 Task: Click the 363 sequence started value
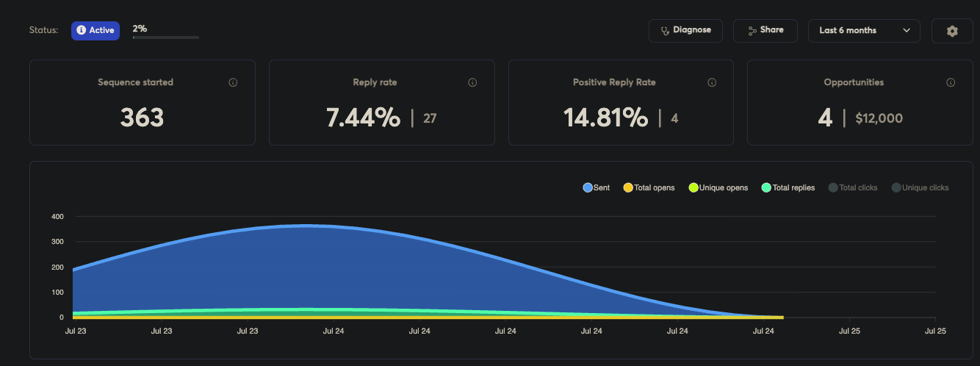(142, 118)
